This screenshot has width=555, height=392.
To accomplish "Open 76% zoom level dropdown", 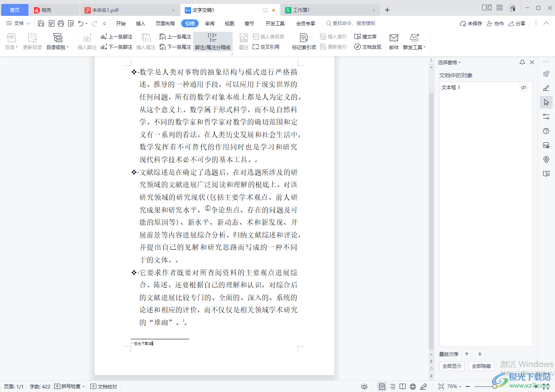I will tap(454, 386).
